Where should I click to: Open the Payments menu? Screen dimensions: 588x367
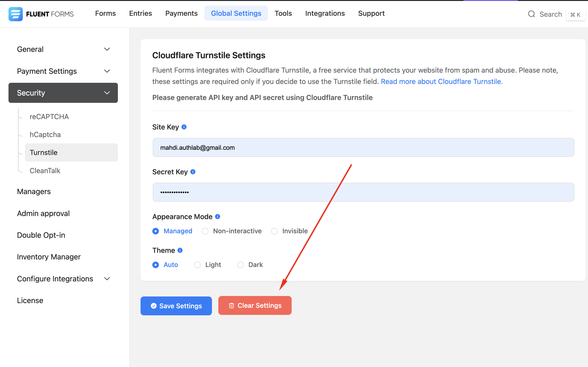(x=182, y=13)
